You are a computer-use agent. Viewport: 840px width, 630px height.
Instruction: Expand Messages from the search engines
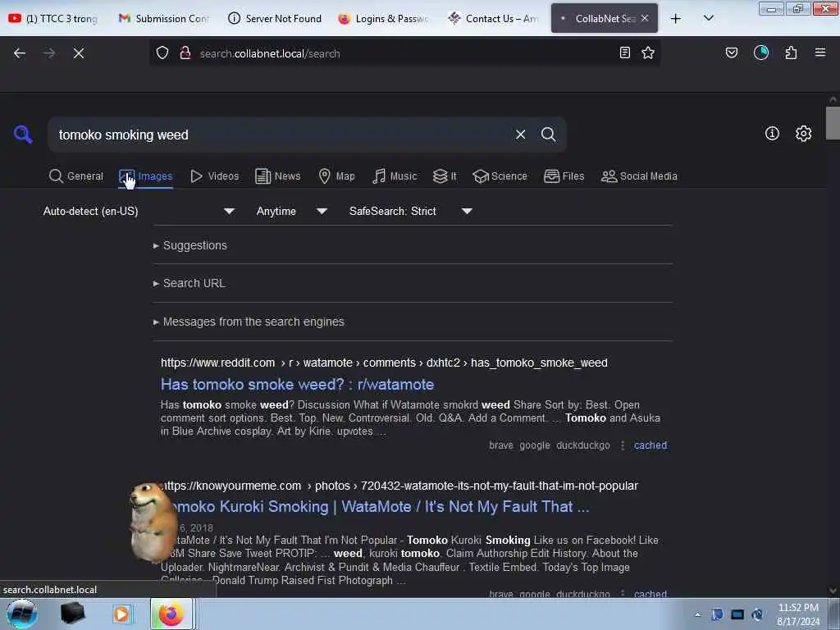click(249, 322)
